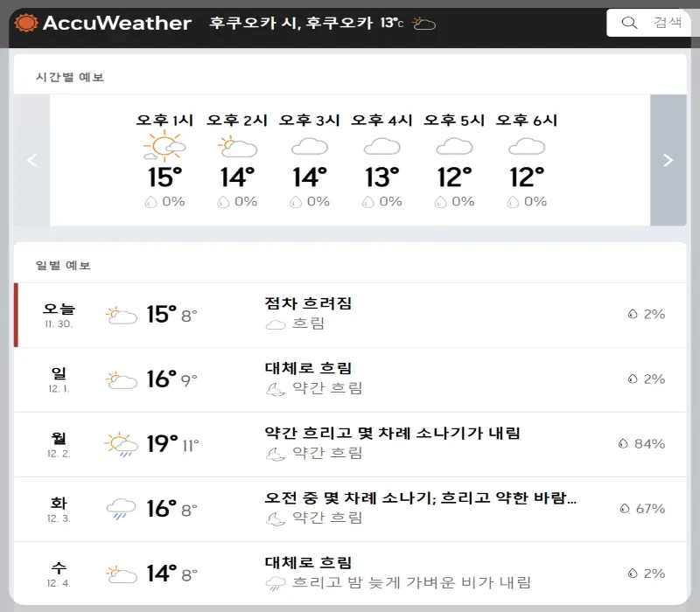The image size is (700, 612).
Task: Click the 13° temperature at 오후 4시
Action: (382, 177)
